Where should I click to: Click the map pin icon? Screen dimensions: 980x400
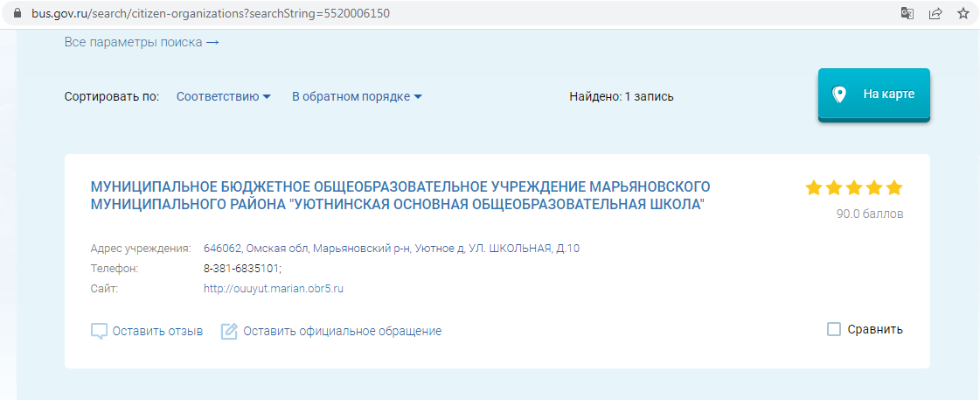(x=838, y=95)
